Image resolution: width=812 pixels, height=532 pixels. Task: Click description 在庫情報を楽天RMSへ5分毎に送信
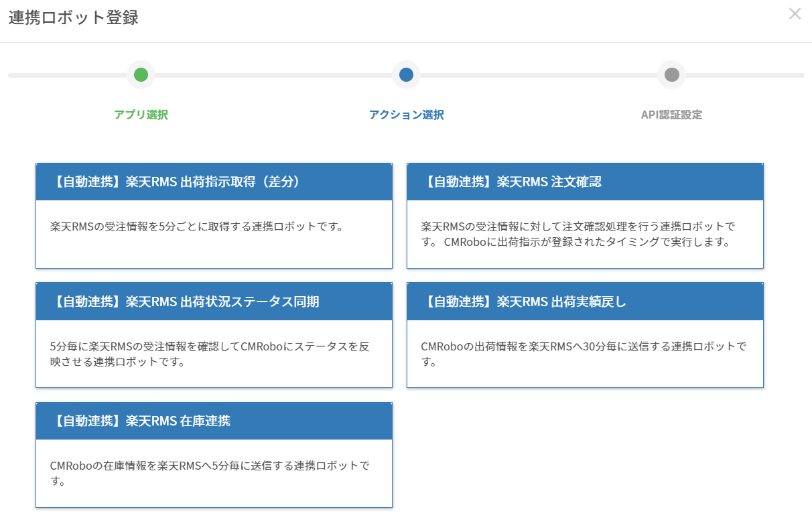click(210, 473)
